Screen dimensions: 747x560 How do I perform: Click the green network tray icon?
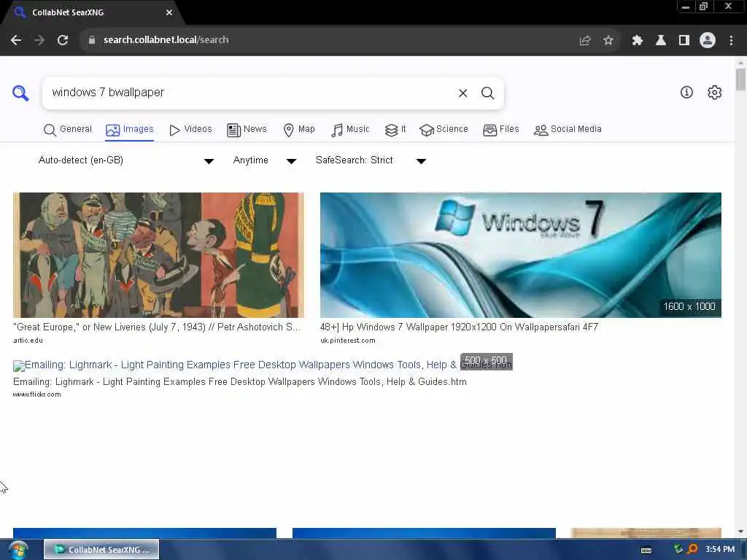pyautogui.click(x=678, y=549)
